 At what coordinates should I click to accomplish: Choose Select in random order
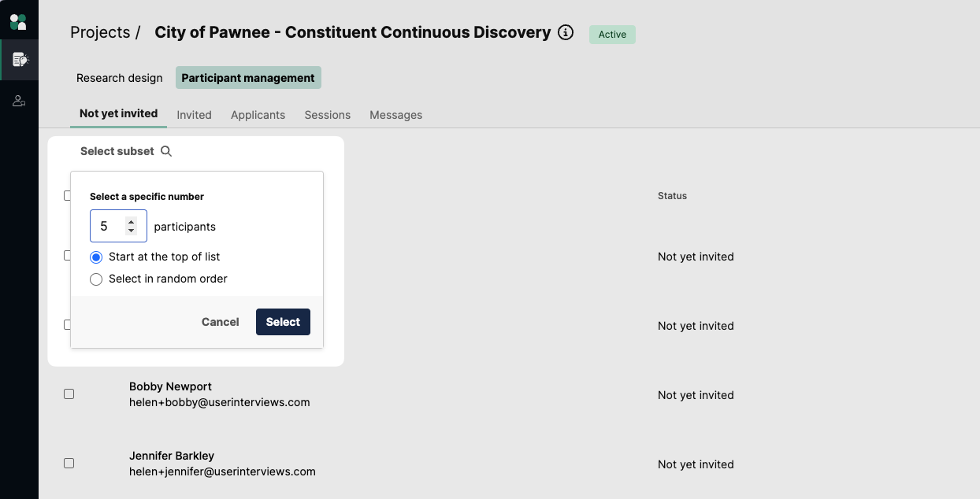96,279
